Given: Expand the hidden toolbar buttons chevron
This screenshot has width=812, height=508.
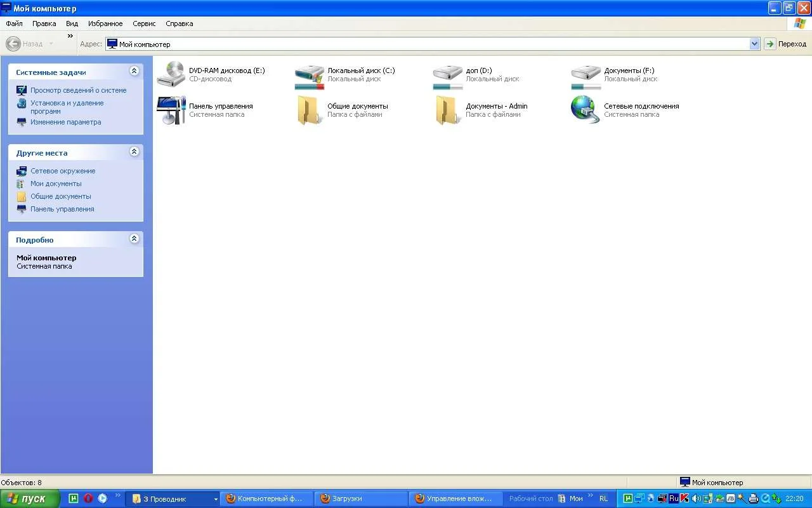Looking at the screenshot, I should pyautogui.click(x=70, y=36).
